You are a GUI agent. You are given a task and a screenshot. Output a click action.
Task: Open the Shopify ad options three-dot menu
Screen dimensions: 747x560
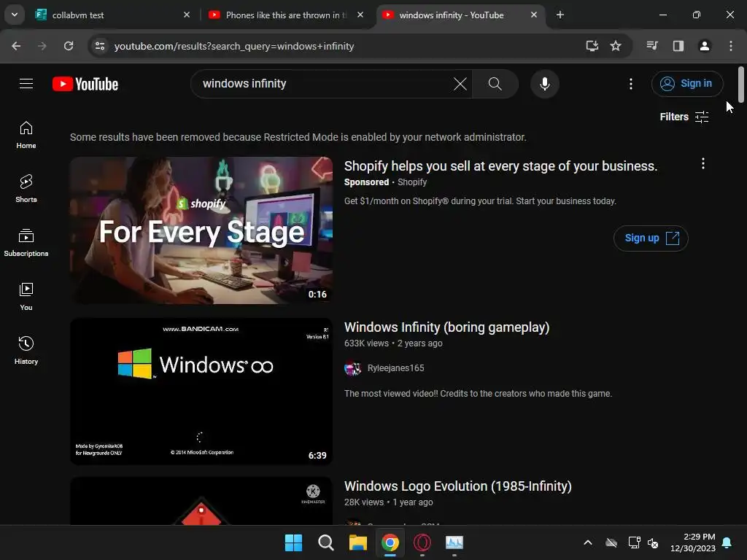point(703,164)
